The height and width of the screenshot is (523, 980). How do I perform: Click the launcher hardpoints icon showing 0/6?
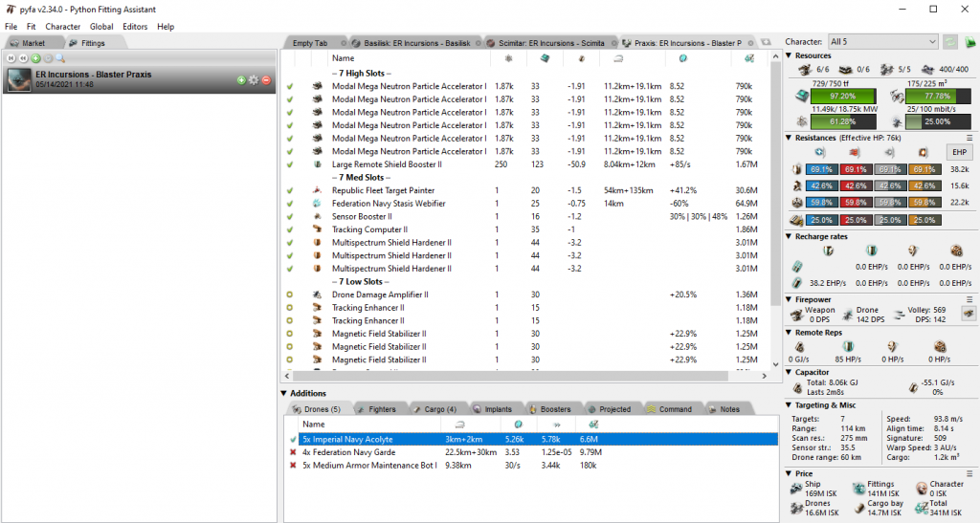[845, 69]
